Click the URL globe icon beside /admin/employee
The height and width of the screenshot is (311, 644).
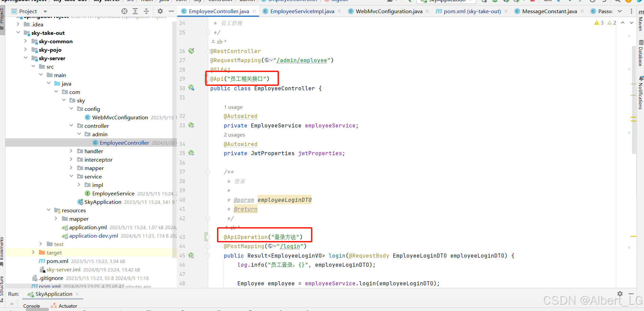tap(268, 60)
